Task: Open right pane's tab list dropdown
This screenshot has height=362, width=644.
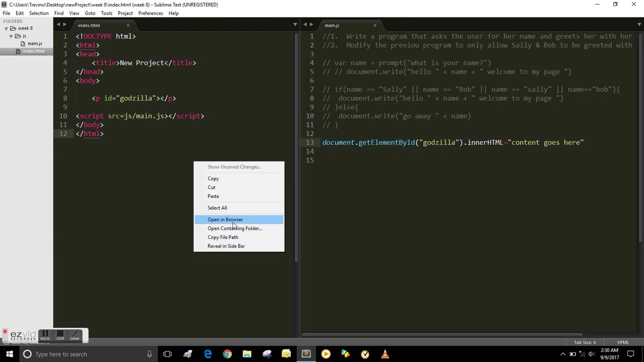Action: click(639, 25)
